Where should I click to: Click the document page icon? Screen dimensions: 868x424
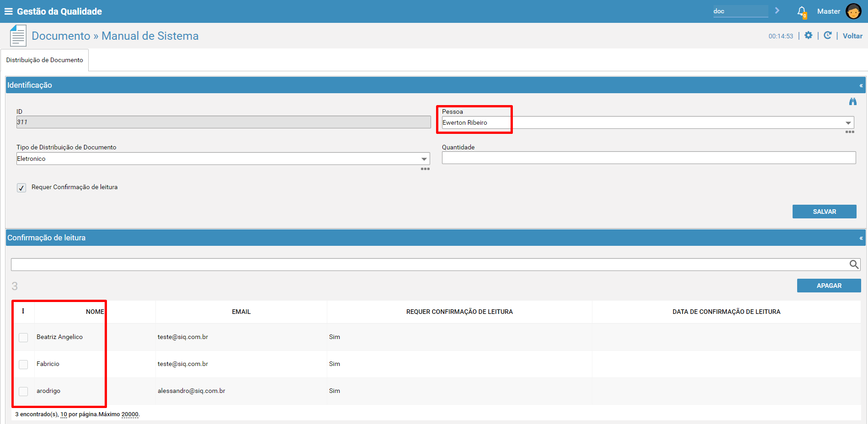click(18, 36)
